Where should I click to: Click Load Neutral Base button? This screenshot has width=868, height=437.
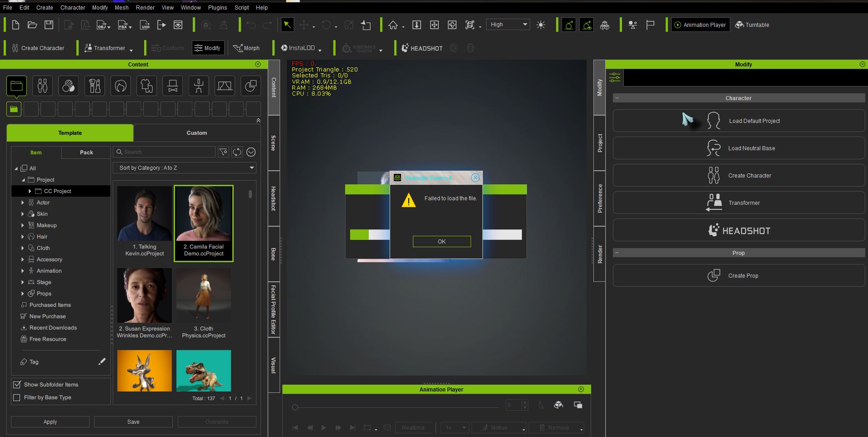pos(739,148)
